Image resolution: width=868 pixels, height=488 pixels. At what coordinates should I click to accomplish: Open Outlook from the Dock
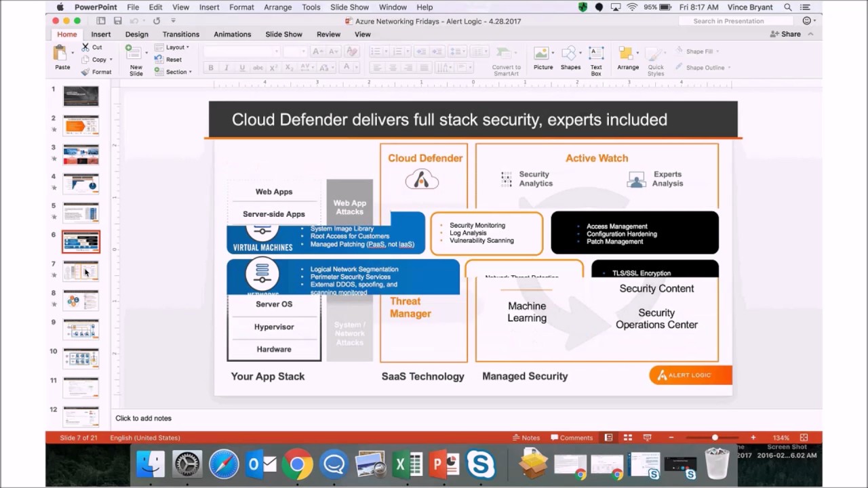pos(260,464)
